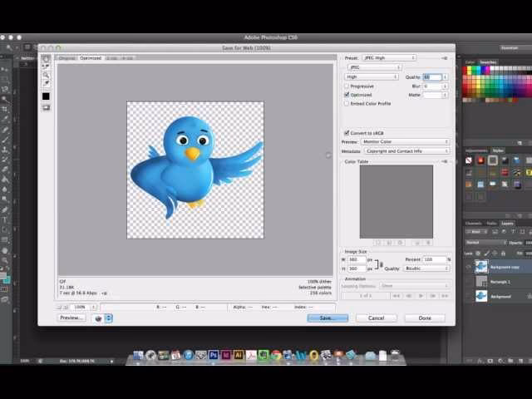Image resolution: width=532 pixels, height=399 pixels.
Task: Select the Slice Select tool in Save for Web
Action: pyautogui.click(x=46, y=66)
